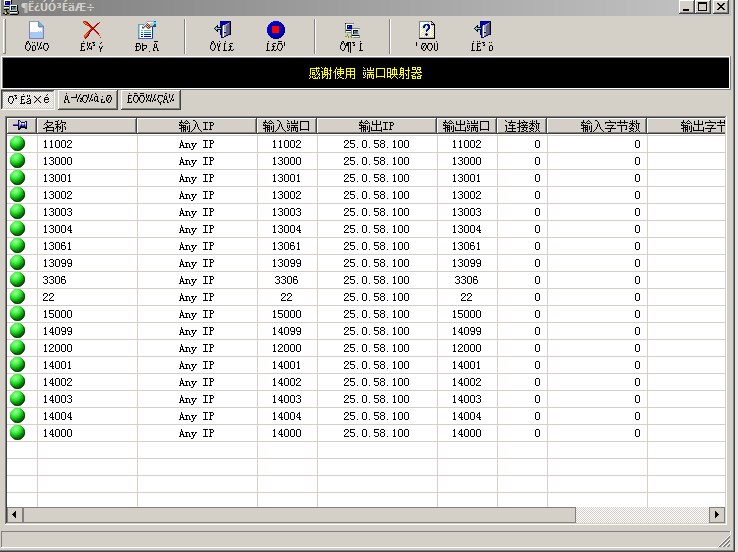Maximize the port mapper window

click(x=703, y=7)
